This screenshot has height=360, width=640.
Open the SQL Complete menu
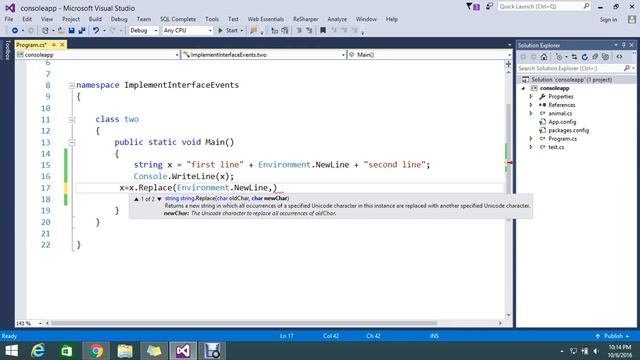(x=178, y=19)
